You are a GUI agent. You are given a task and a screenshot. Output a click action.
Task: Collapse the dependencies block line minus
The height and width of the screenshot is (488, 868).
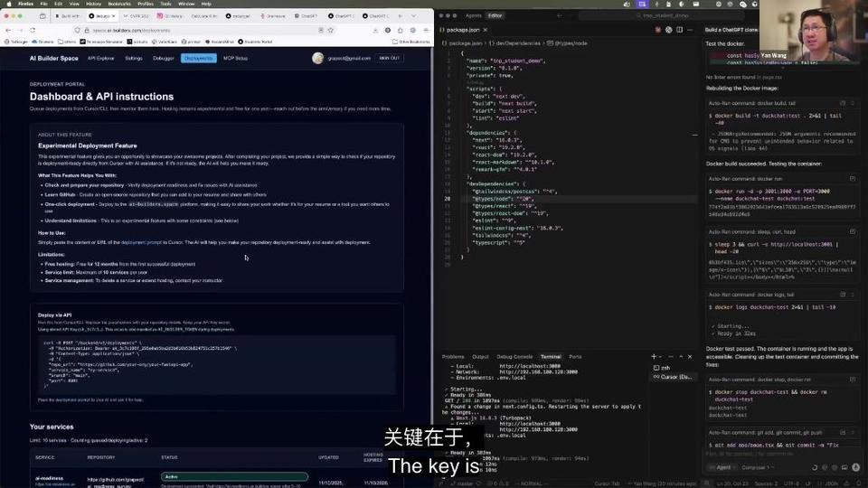coord(694,135)
